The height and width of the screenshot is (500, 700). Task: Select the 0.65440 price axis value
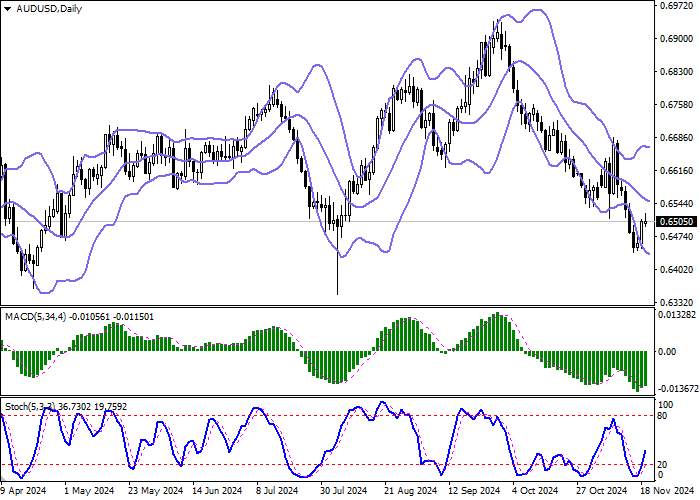(676, 204)
